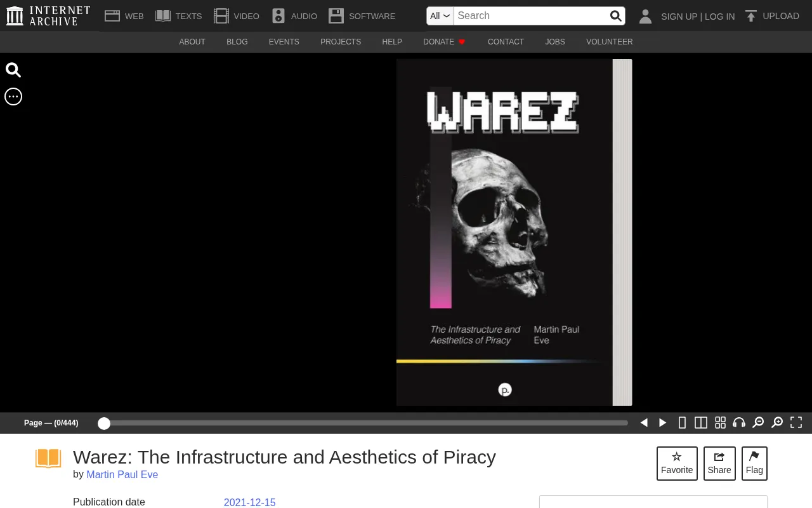Open the Projects menu item
This screenshot has width=812, height=508.
pyautogui.click(x=341, y=42)
